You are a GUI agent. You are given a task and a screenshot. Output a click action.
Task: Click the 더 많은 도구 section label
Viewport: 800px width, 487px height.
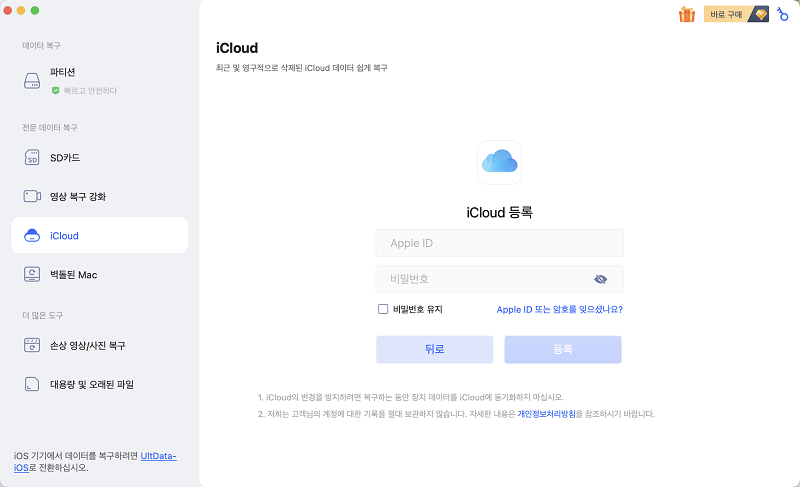click(42, 315)
